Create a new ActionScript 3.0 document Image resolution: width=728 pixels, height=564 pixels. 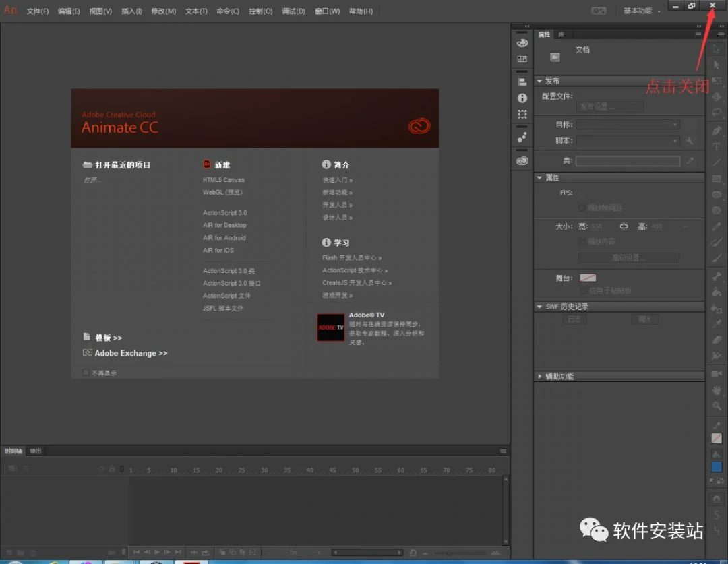pos(224,213)
